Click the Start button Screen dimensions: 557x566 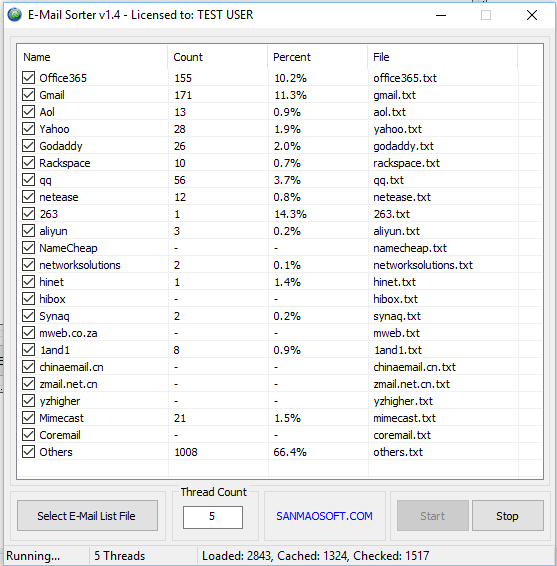pyautogui.click(x=433, y=515)
